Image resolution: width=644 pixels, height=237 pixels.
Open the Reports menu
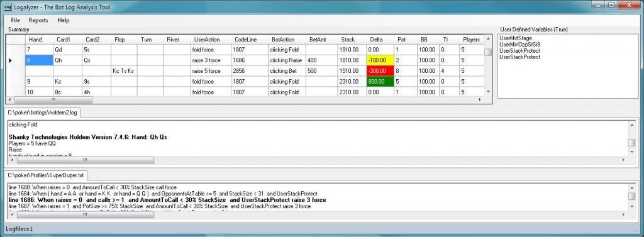(x=38, y=20)
